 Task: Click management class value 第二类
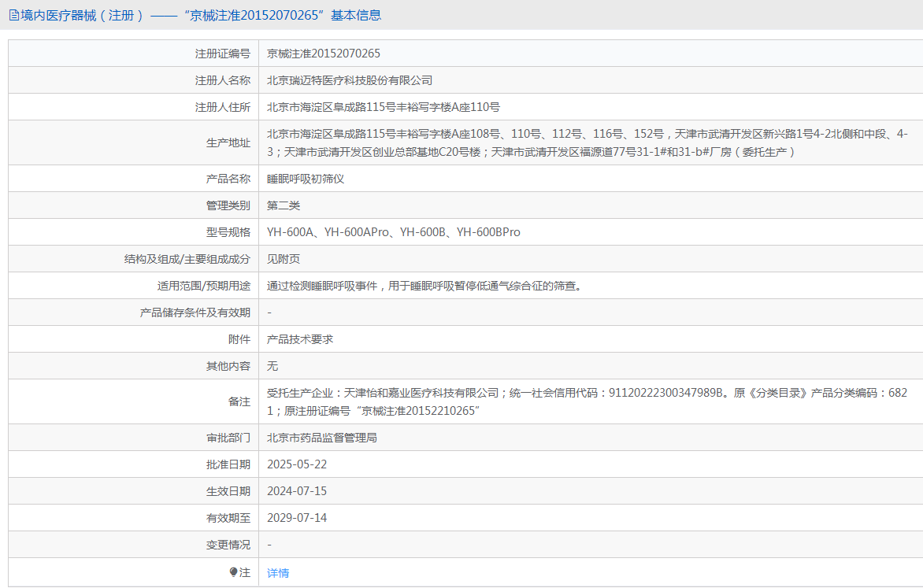point(284,205)
